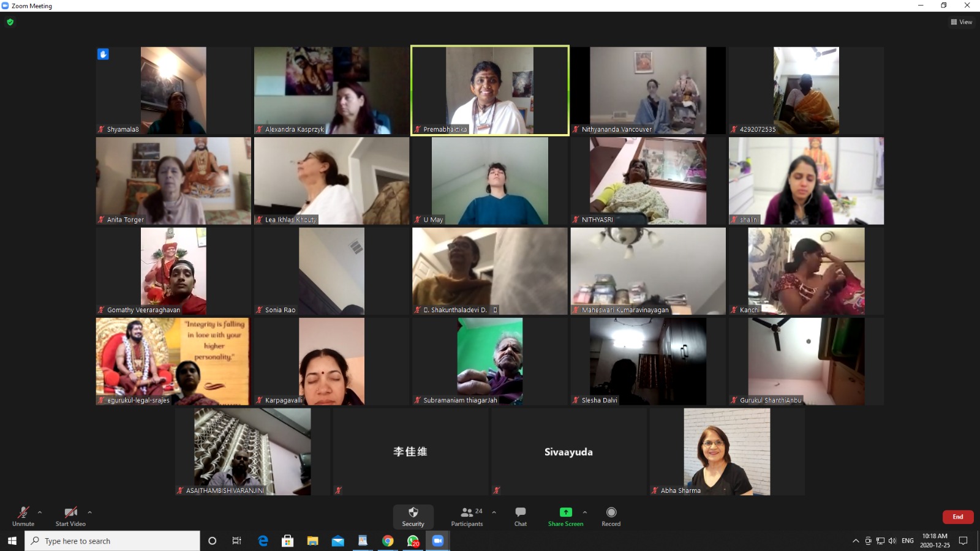The height and width of the screenshot is (551, 980).
Task: Click the Windows search box
Action: point(113,541)
